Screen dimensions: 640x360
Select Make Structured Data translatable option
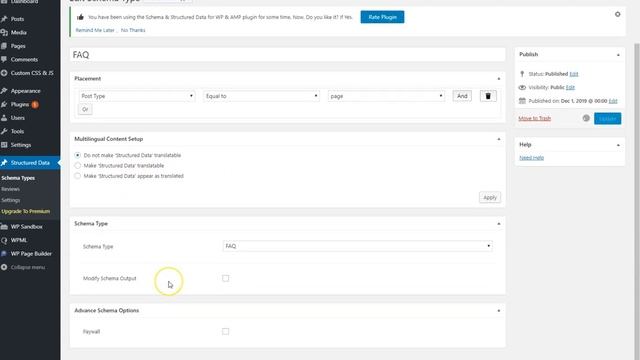(78, 165)
